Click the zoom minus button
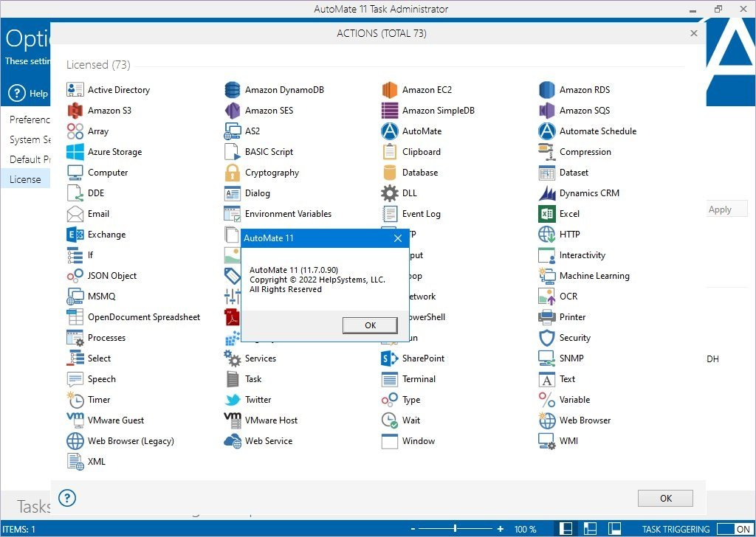The height and width of the screenshot is (537, 756). point(413,529)
